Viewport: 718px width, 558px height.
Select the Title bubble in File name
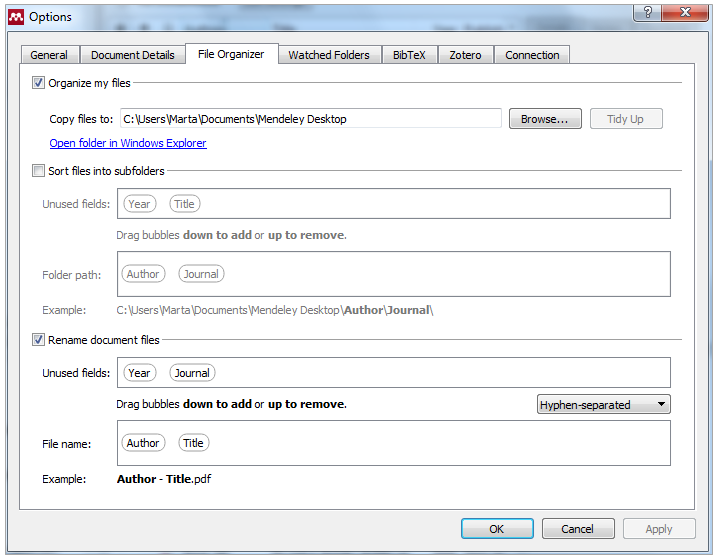pos(194,443)
